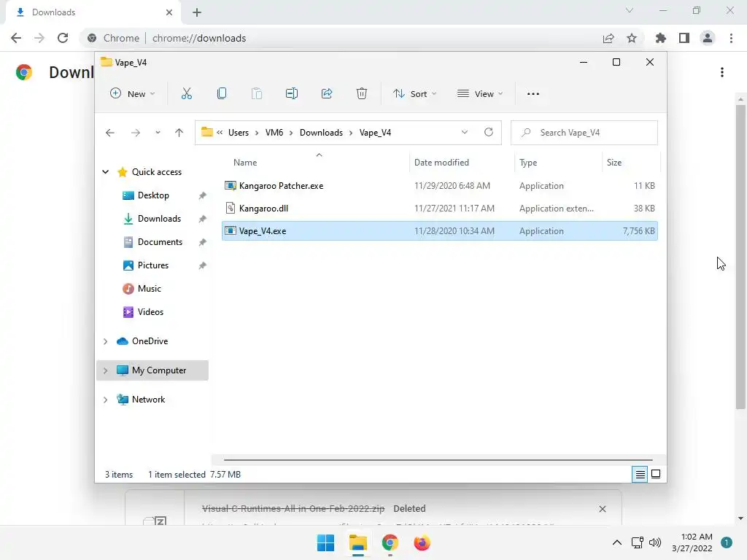
Task: Reload the Chrome downloads page
Action: [63, 38]
